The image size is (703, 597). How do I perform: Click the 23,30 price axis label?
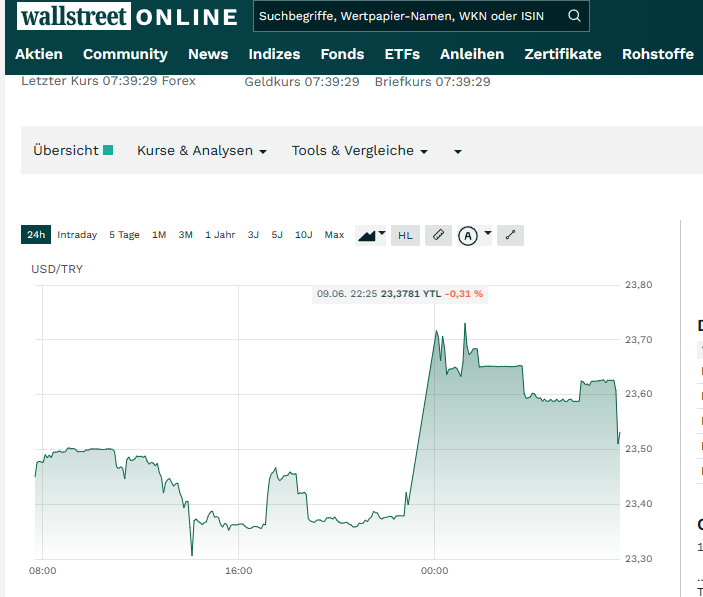(639, 558)
